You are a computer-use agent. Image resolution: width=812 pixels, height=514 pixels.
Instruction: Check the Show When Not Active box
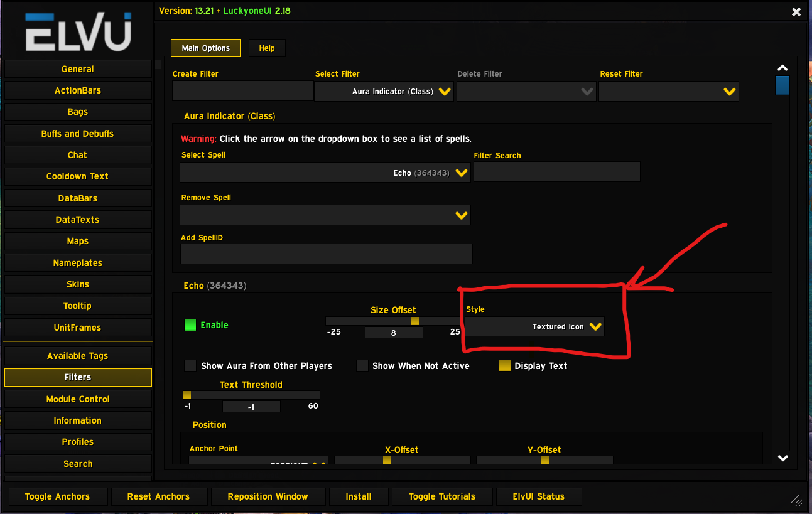[362, 366]
